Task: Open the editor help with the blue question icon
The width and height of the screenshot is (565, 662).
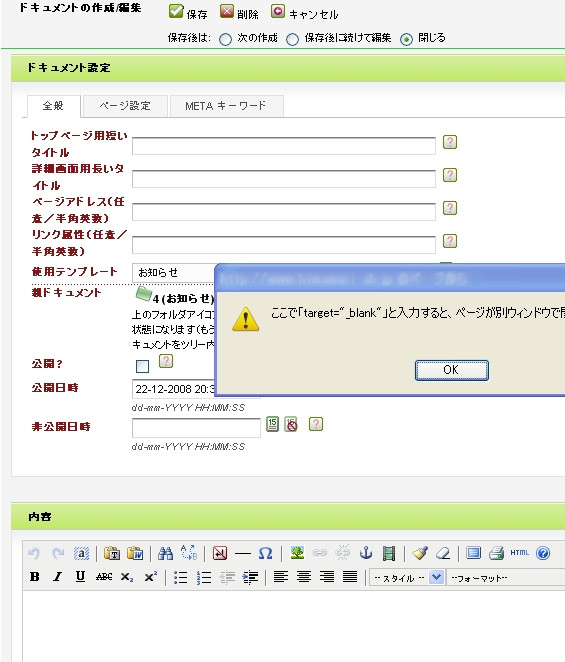Action: pyautogui.click(x=543, y=553)
